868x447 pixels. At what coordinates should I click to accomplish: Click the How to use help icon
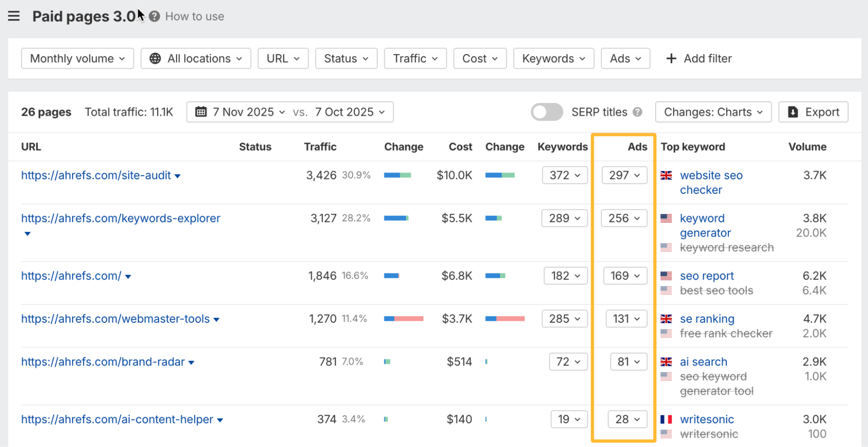tap(154, 17)
